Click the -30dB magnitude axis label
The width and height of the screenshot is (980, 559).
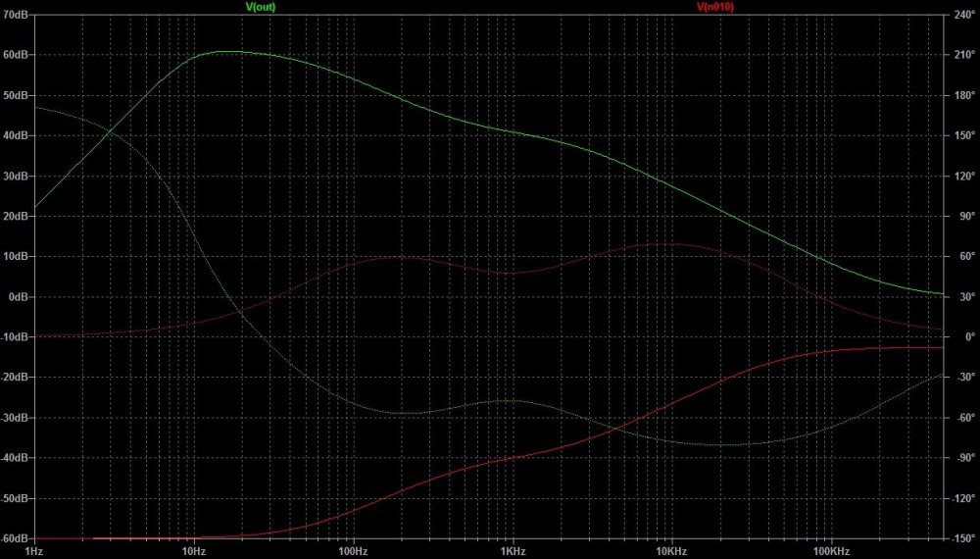[14, 418]
